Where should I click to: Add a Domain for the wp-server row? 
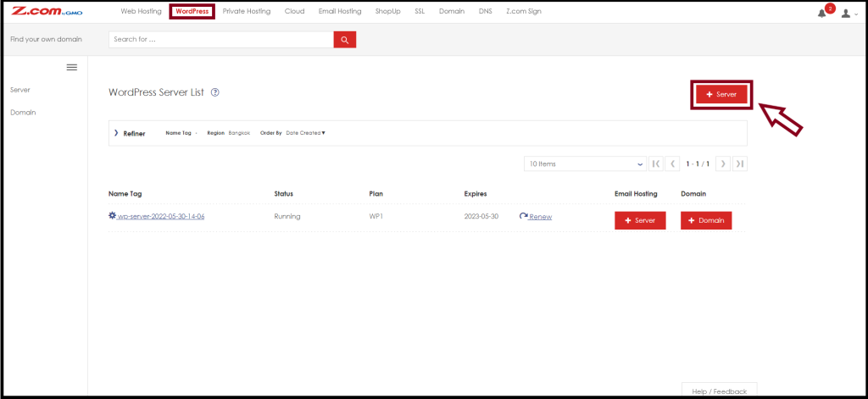(x=706, y=220)
